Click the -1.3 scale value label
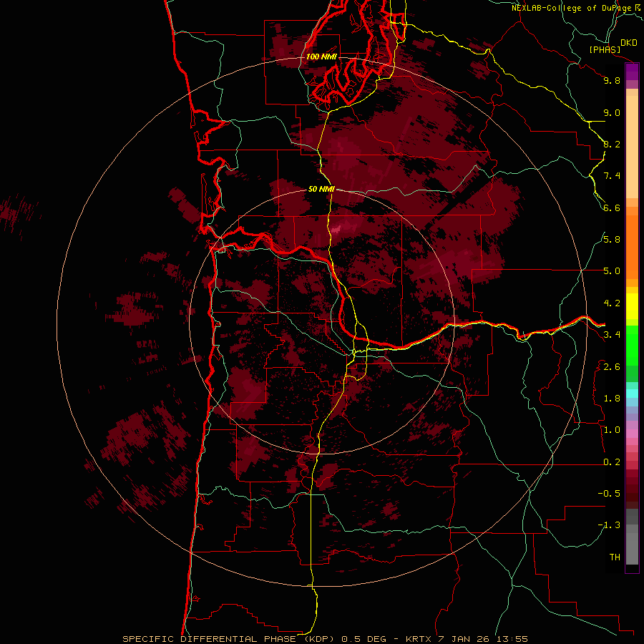644x644 pixels. (x=609, y=526)
